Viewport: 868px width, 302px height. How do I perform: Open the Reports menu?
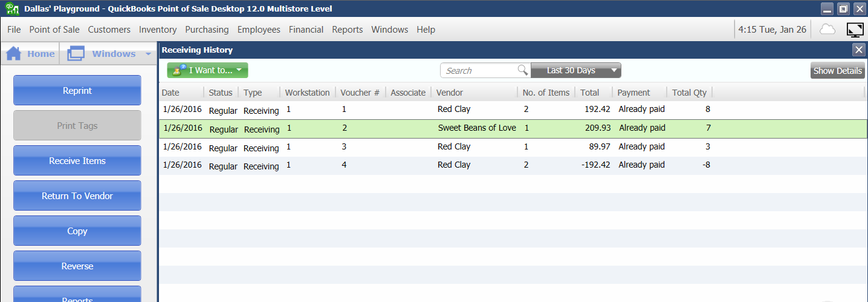[x=348, y=30]
